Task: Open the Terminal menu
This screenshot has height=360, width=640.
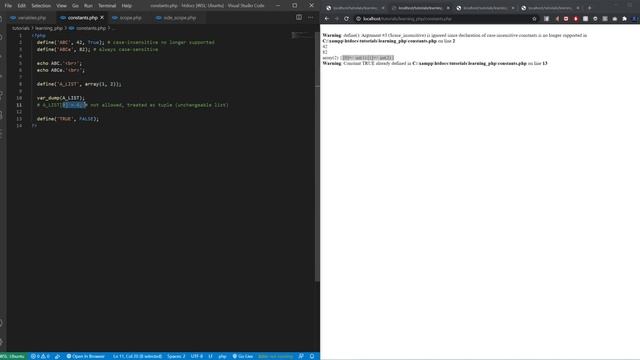Action: (x=107, y=6)
